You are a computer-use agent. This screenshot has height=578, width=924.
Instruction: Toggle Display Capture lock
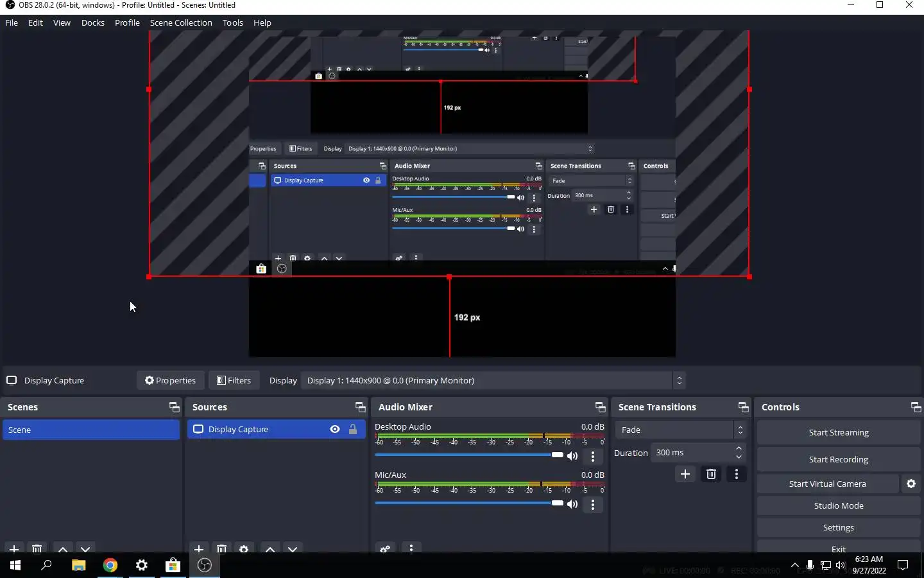pyautogui.click(x=352, y=429)
